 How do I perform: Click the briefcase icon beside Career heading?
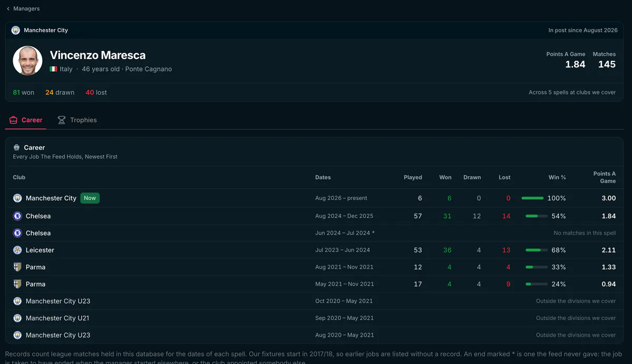click(16, 147)
